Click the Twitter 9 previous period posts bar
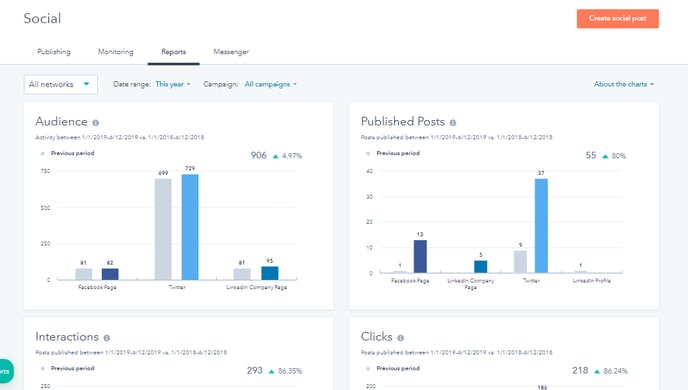Screen dimensions: 688x390 520,261
